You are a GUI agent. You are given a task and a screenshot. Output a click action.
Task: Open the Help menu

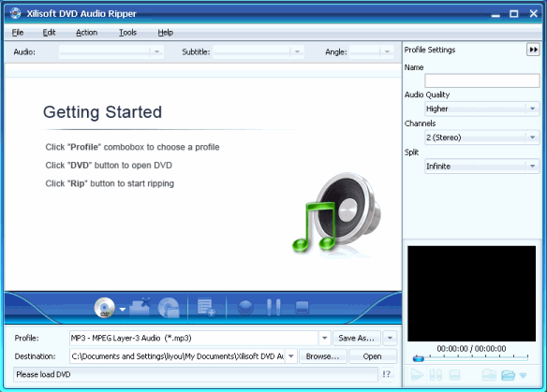point(166,33)
